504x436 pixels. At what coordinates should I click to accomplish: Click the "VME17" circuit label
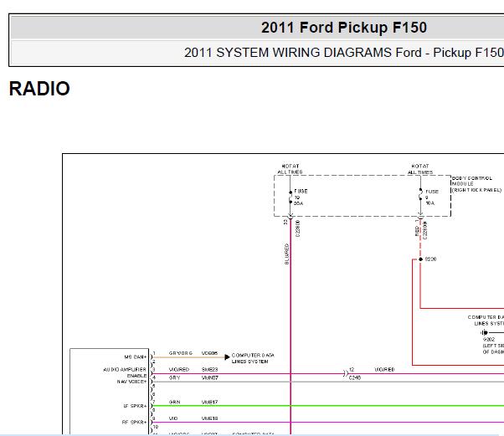pyautogui.click(x=209, y=402)
